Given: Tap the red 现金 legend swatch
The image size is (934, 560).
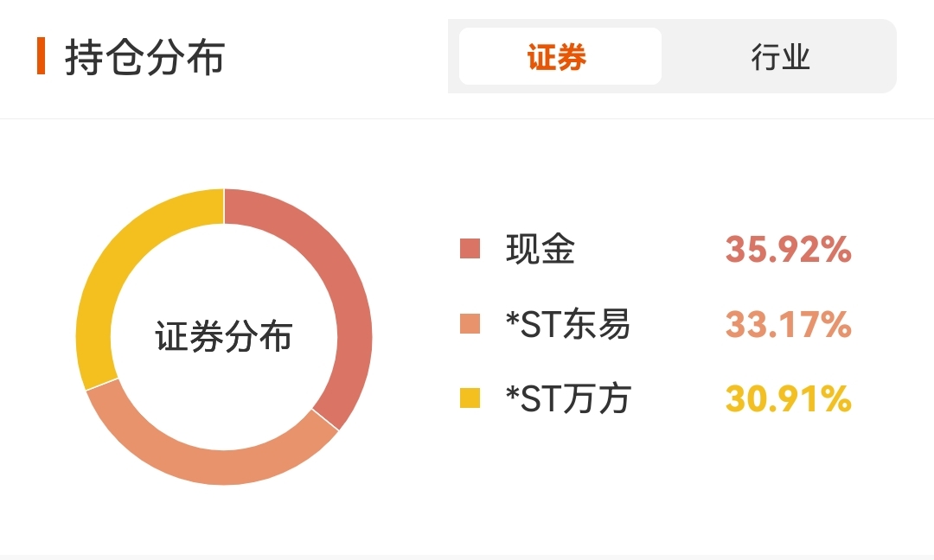Looking at the screenshot, I should click(470, 250).
